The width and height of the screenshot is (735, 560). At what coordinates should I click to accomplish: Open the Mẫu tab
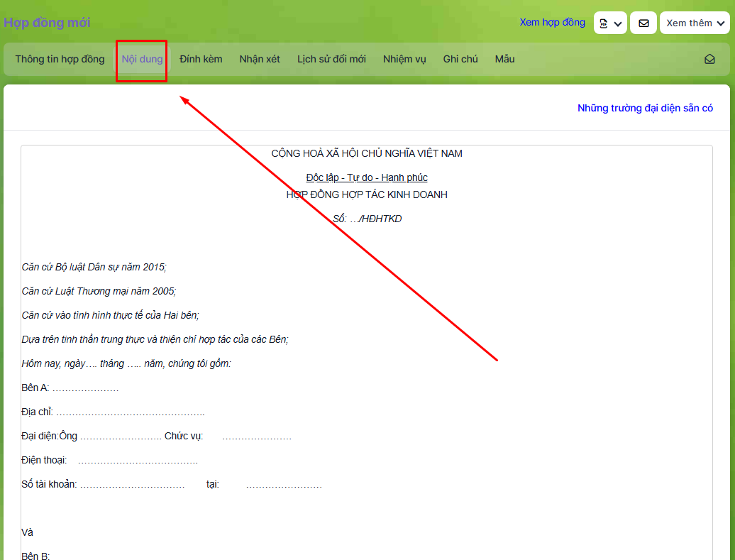point(504,59)
